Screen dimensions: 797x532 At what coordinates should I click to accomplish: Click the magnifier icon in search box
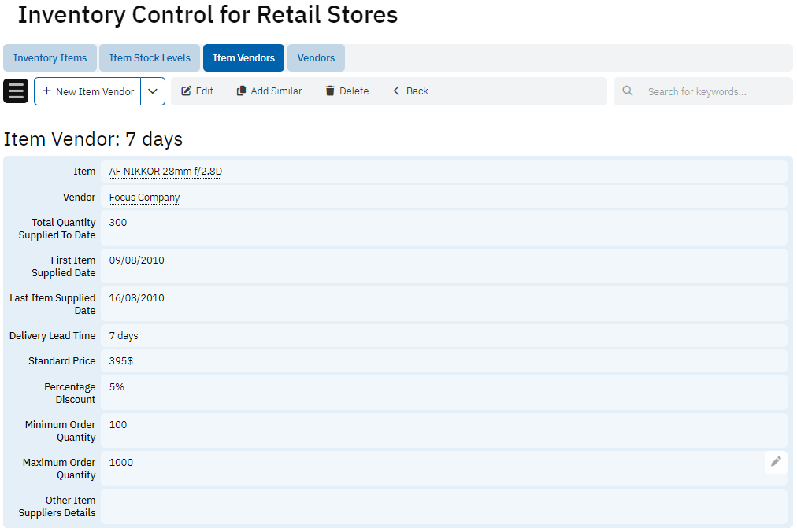click(x=628, y=91)
